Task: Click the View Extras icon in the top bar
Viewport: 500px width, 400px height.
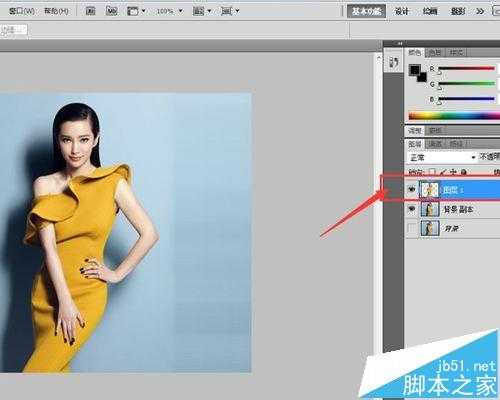Action: (x=133, y=11)
